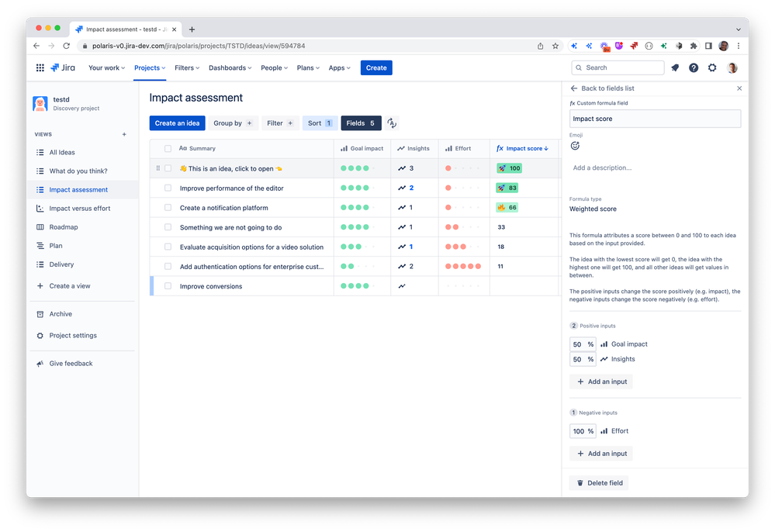This screenshot has height=532, width=775.
Task: Bookmark this page with the star icon
Action: click(x=555, y=46)
